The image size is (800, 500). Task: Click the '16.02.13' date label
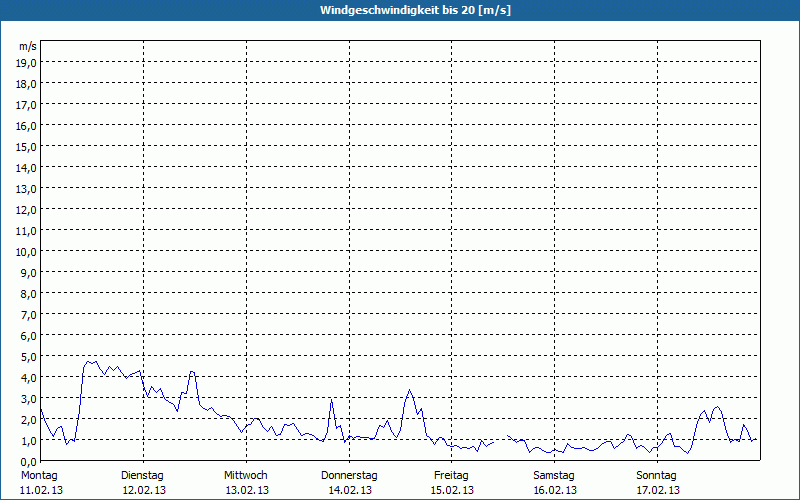tap(555, 490)
